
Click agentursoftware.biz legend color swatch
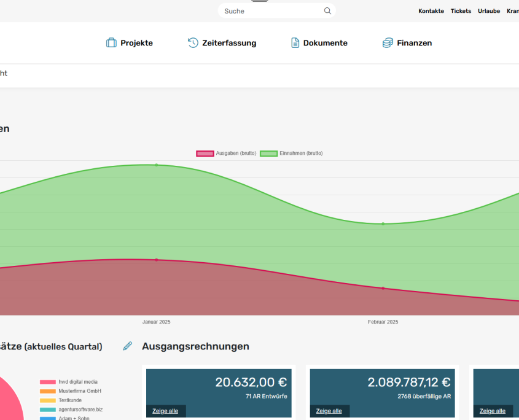point(48,410)
